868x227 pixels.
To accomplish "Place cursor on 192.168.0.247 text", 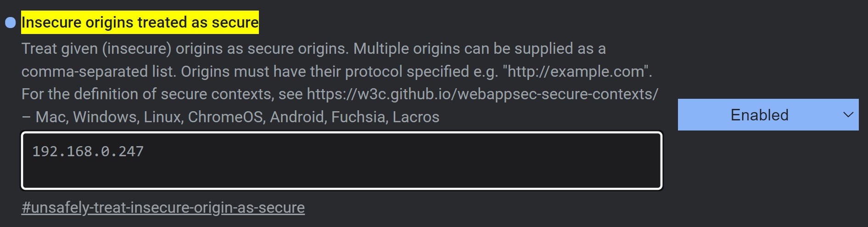I will tap(88, 151).
